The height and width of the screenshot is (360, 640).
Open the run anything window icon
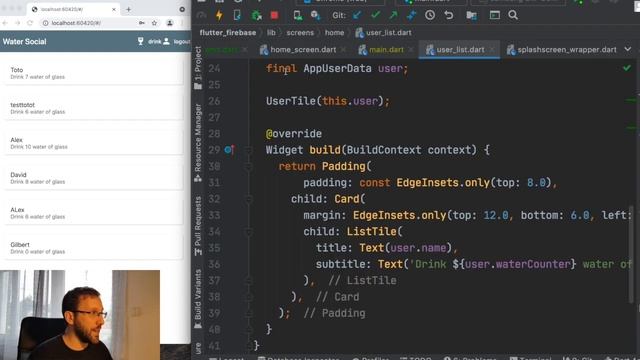(495, 15)
